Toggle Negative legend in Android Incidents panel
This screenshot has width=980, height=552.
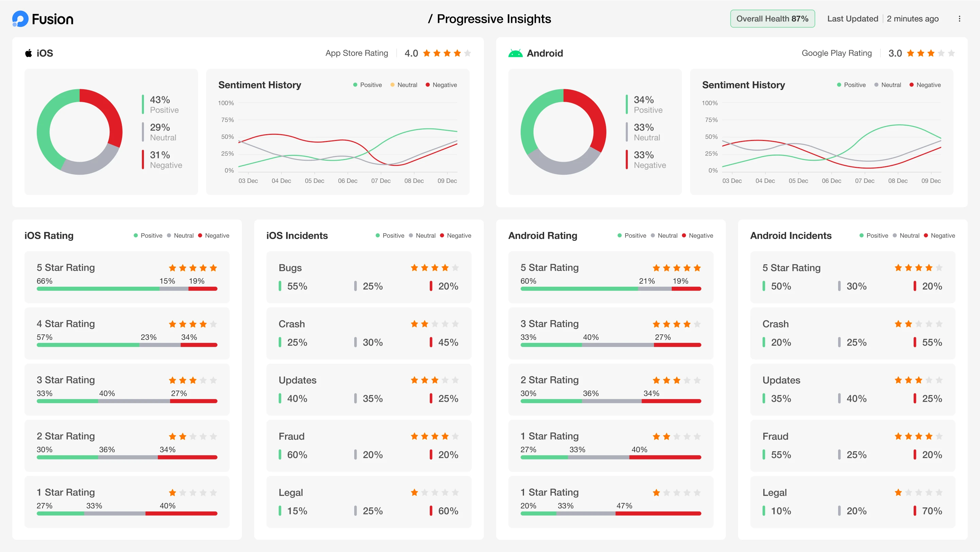939,236
